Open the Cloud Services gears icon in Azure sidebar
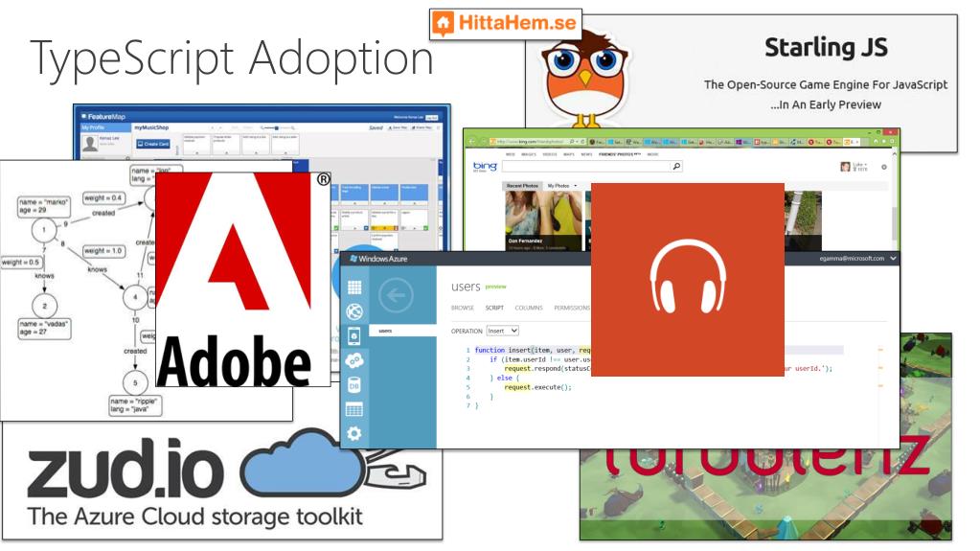980x551 pixels. [x=354, y=360]
